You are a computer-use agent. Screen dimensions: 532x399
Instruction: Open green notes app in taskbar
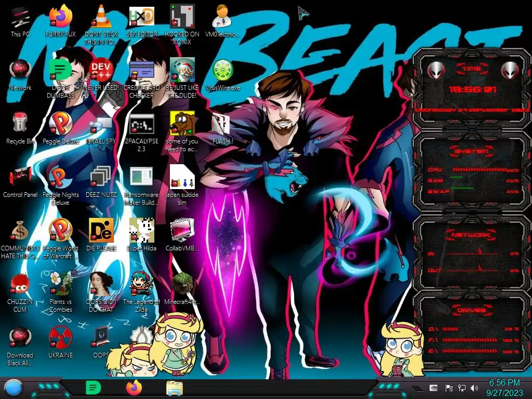tap(93, 388)
